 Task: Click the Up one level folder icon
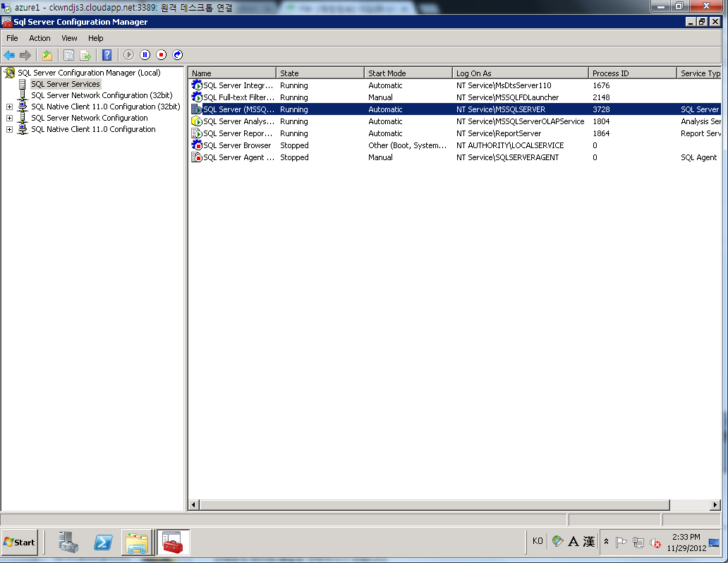[47, 55]
